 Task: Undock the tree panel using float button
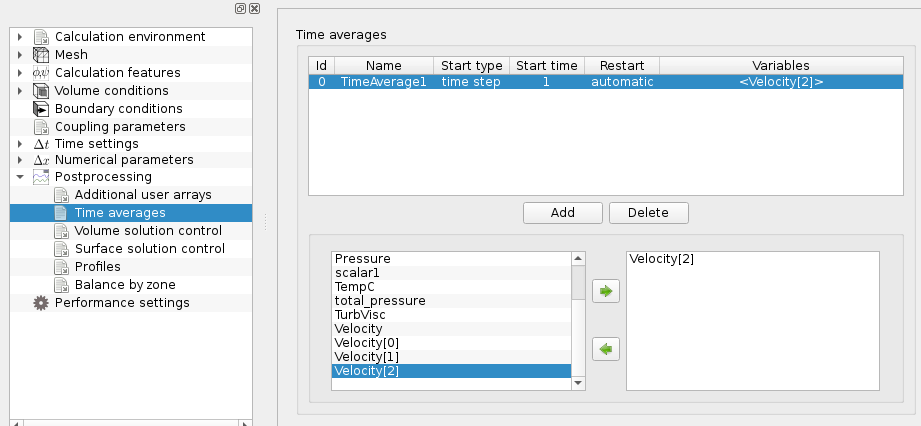[241, 8]
